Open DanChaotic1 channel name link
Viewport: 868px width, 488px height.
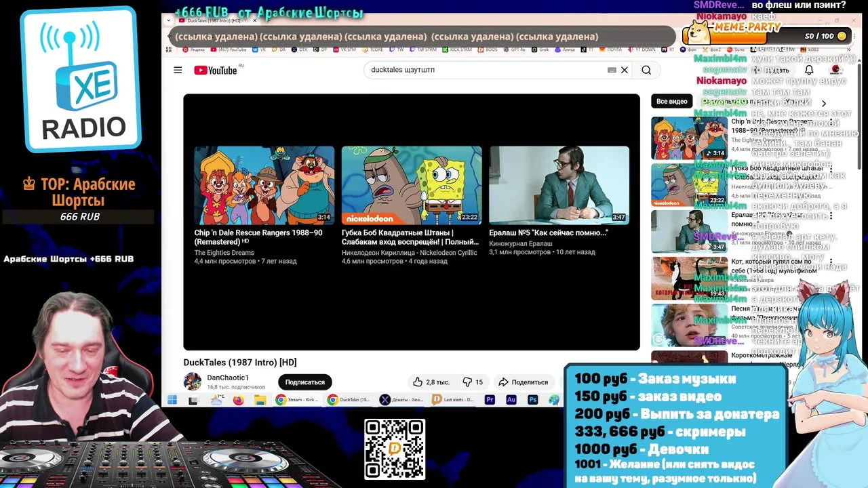pyautogui.click(x=228, y=378)
